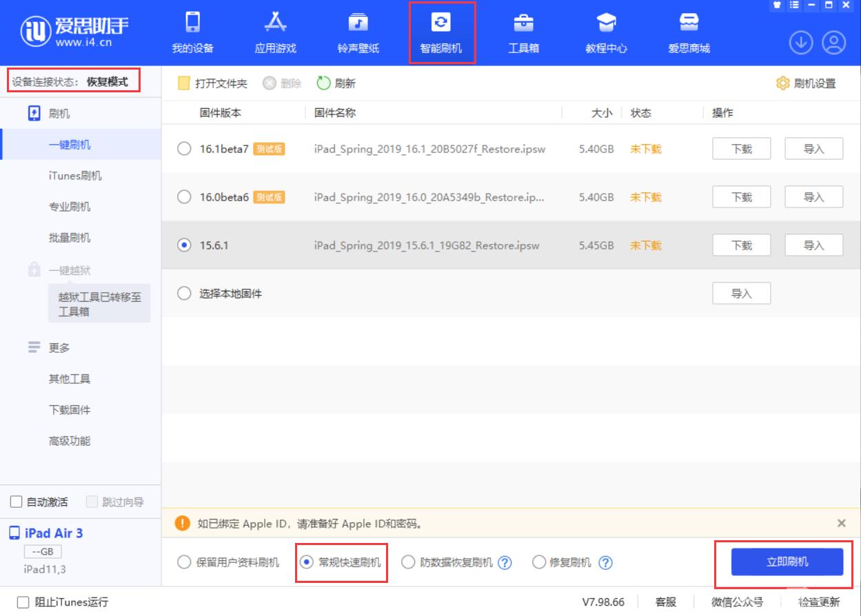Open 专业刷机 sidebar item
861x616 pixels.
[69, 207]
